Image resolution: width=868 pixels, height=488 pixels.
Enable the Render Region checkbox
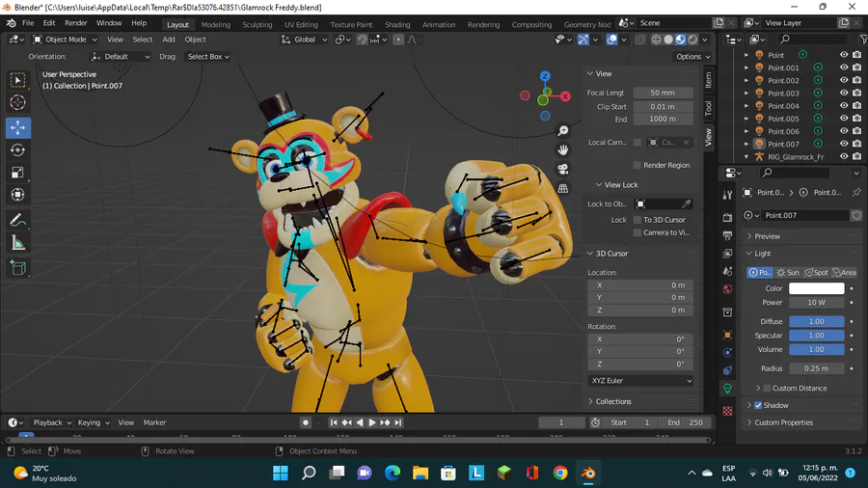pyautogui.click(x=637, y=166)
